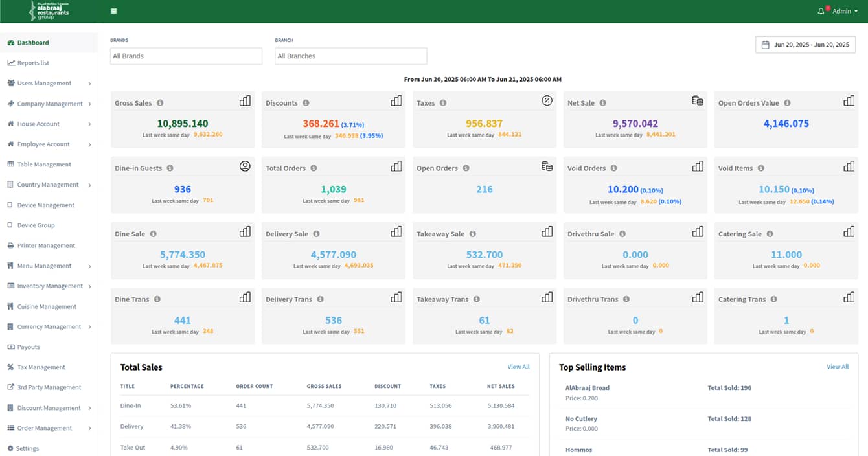Screen dimensions: 868x456
Task: Select No Cutlery top selling item
Action: point(581,419)
